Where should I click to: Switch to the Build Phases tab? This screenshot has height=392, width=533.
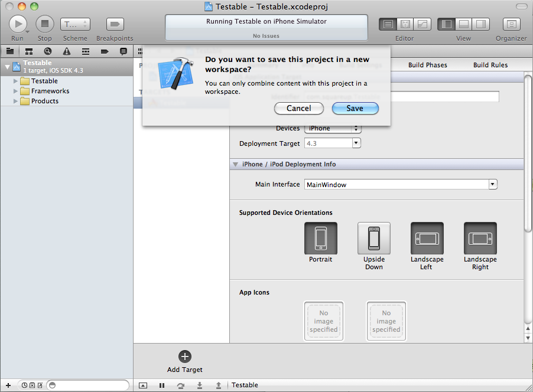pos(427,65)
